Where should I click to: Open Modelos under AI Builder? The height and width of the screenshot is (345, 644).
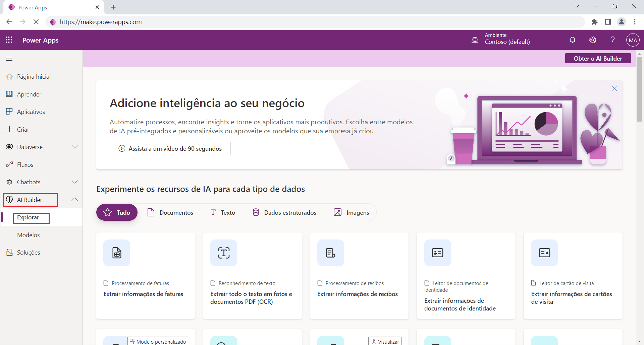(x=29, y=235)
